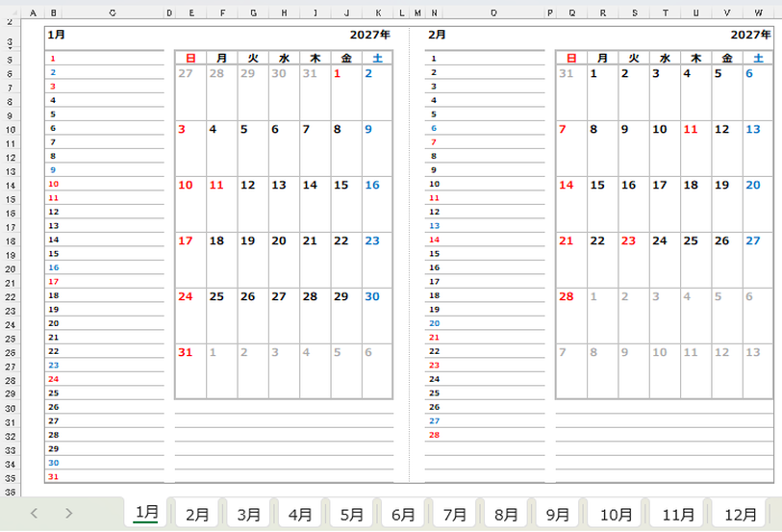Select row 22 header
The height and width of the screenshot is (532, 782).
pyautogui.click(x=10, y=297)
